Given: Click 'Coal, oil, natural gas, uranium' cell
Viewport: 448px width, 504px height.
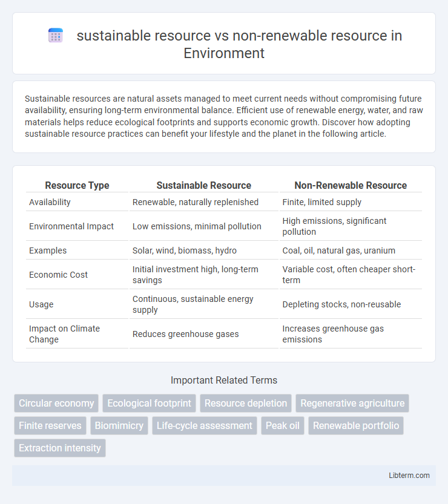Looking at the screenshot, I should [351, 250].
